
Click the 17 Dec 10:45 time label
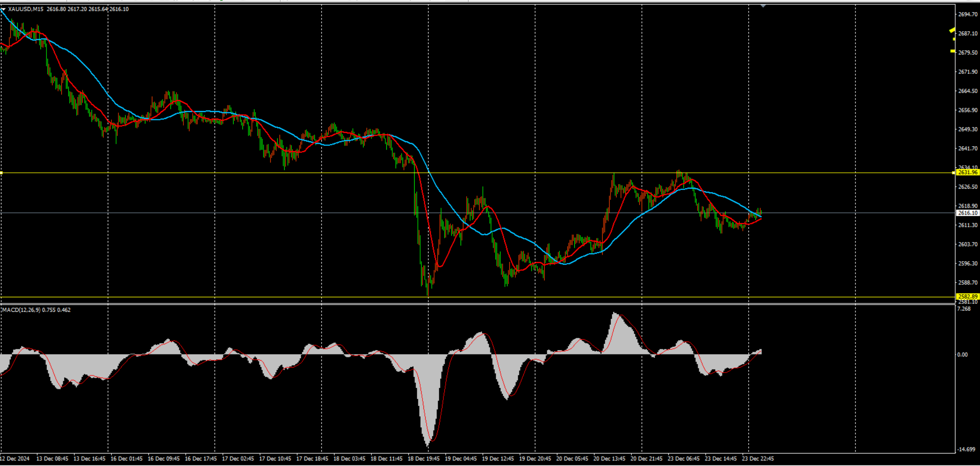pos(275,459)
